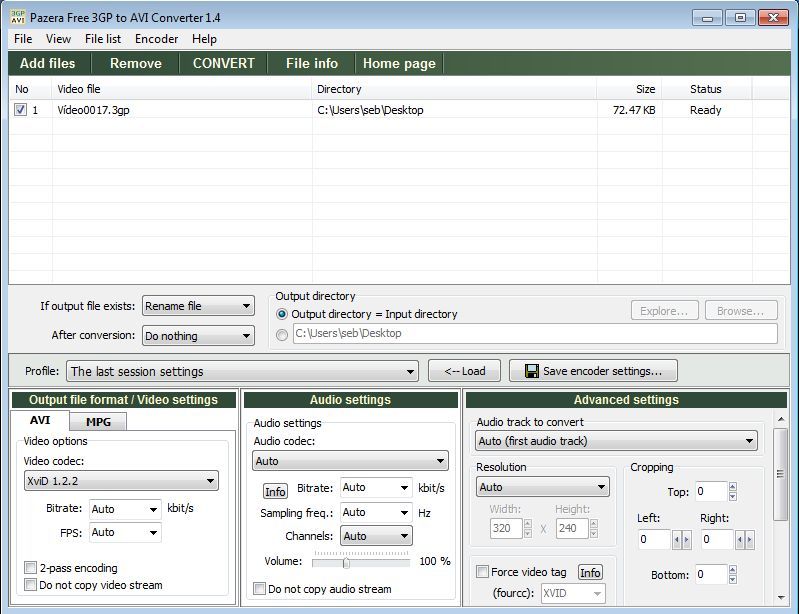Enable Force video tag checkbox

pos(482,572)
